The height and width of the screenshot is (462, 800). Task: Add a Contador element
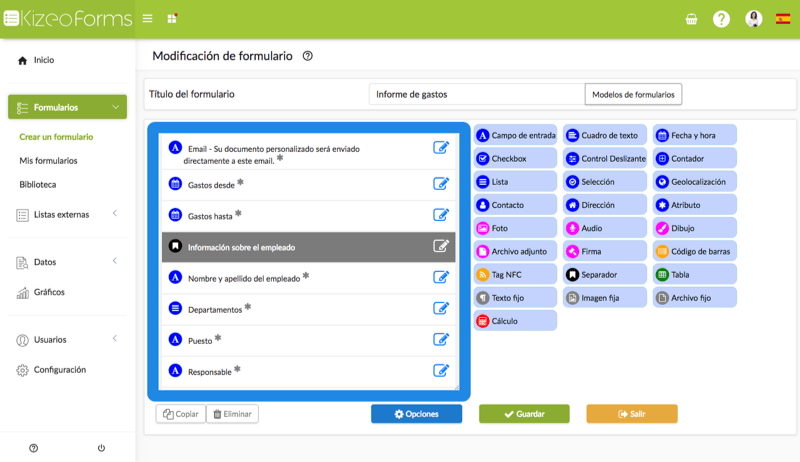click(695, 159)
